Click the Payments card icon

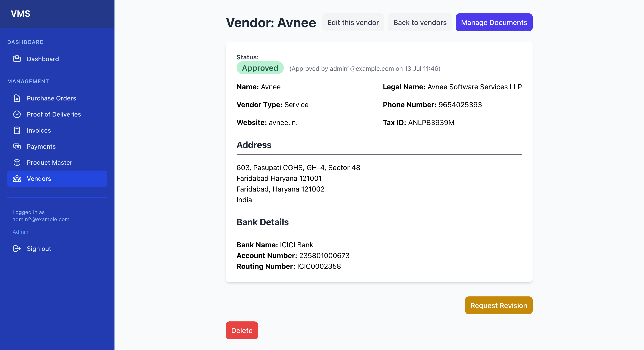pos(17,146)
